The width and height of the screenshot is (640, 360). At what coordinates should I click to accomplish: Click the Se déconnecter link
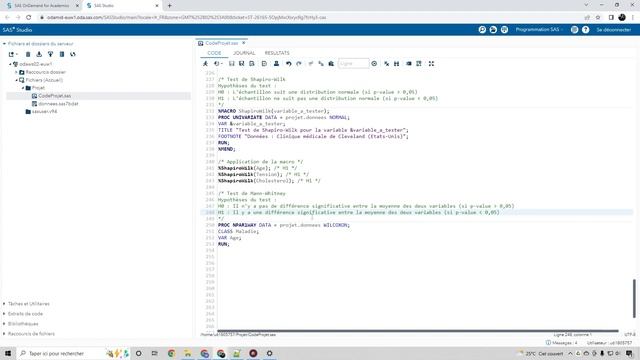pos(613,30)
